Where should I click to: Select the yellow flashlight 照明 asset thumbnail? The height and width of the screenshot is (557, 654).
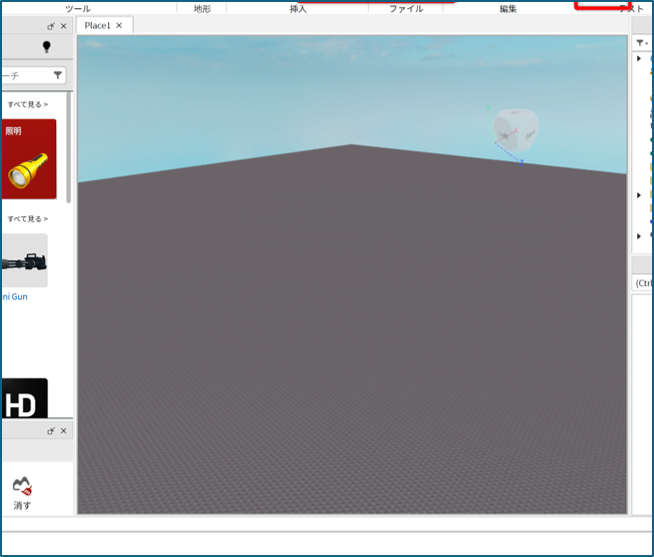coord(27,159)
